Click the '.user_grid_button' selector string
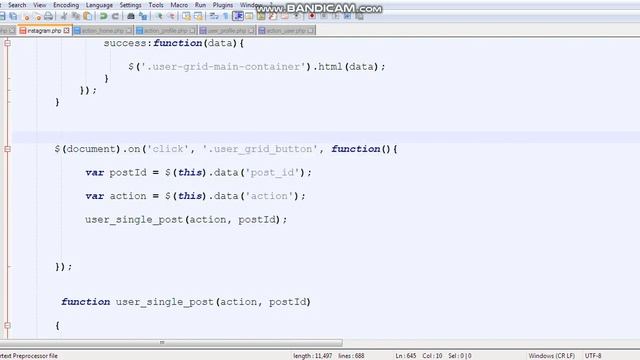This screenshot has width=640, height=360. pos(260,149)
